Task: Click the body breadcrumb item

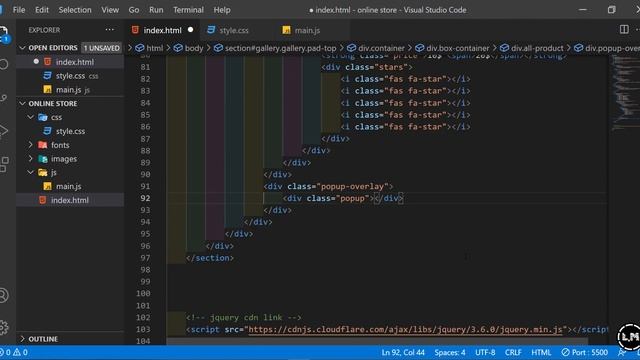Action: click(194, 48)
